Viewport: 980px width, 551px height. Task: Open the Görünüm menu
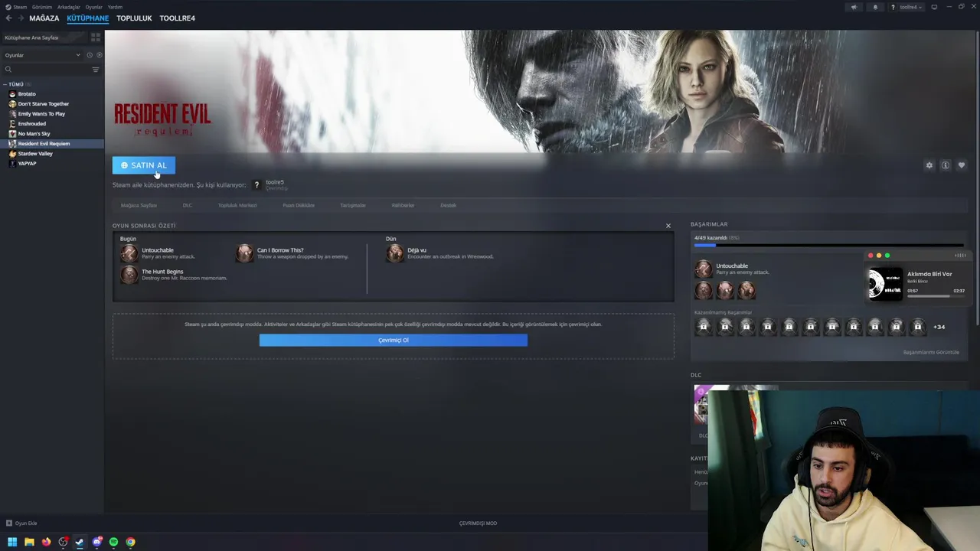tap(42, 7)
